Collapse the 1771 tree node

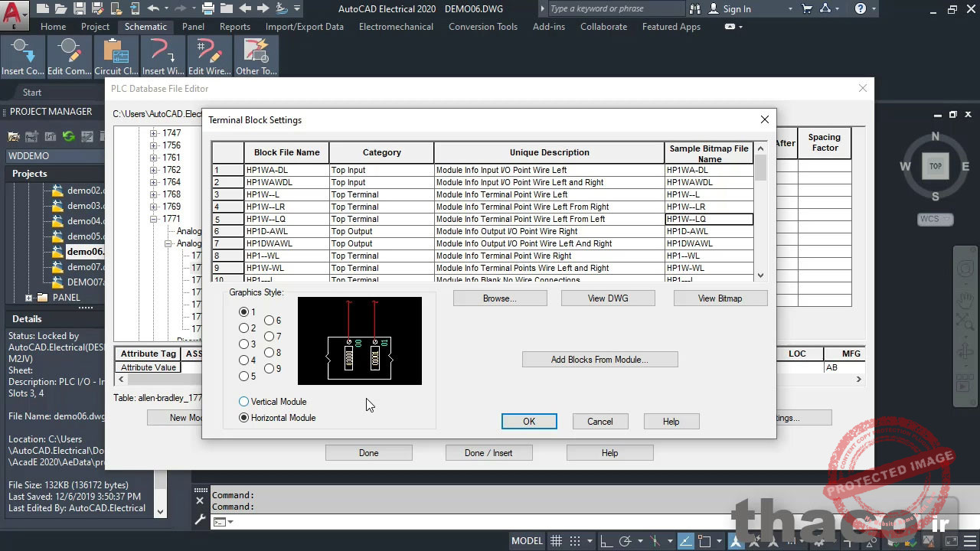coord(153,217)
